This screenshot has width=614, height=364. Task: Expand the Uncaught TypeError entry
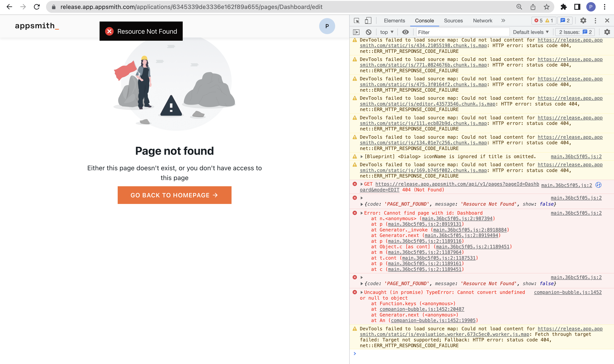coord(362,292)
